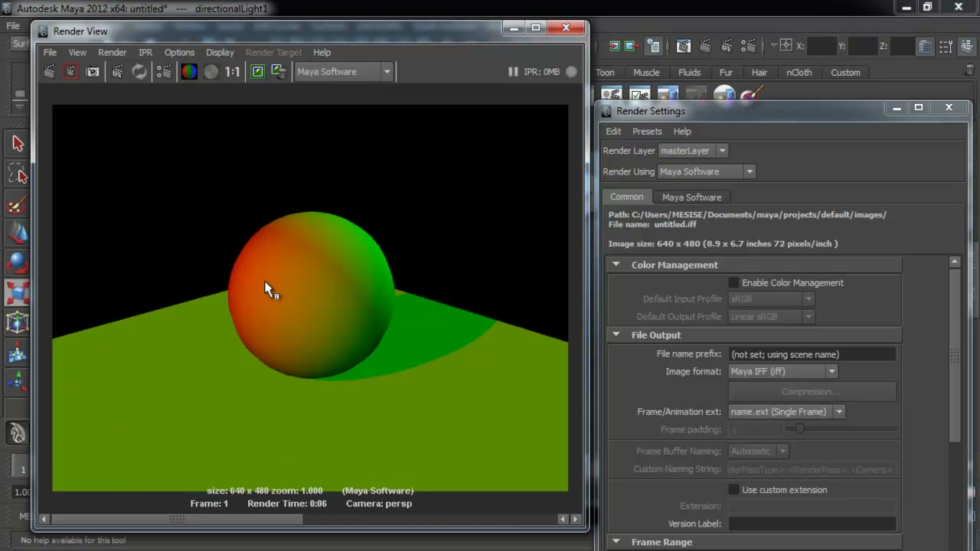Select the Paint Selection tool in toolbox

click(18, 205)
